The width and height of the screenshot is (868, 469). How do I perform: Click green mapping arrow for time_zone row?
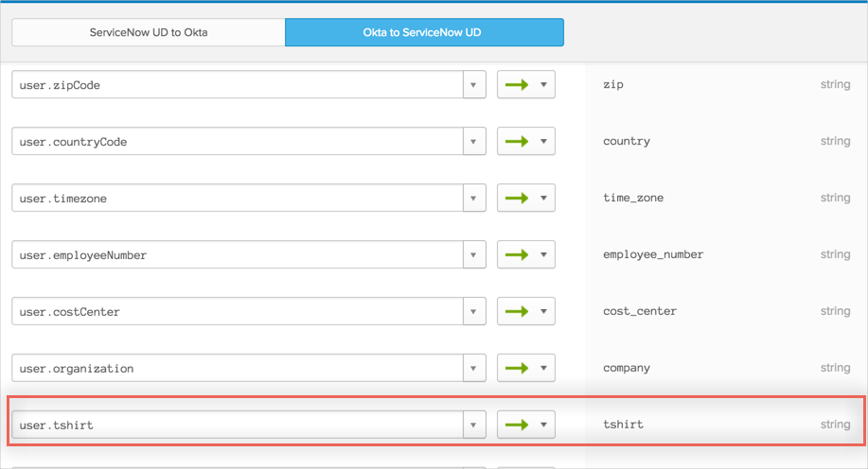pyautogui.click(x=517, y=198)
